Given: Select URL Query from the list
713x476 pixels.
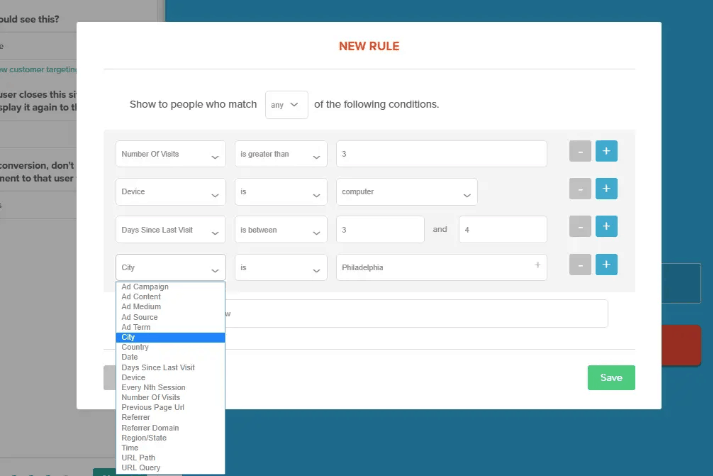Looking at the screenshot, I should click(170, 468).
